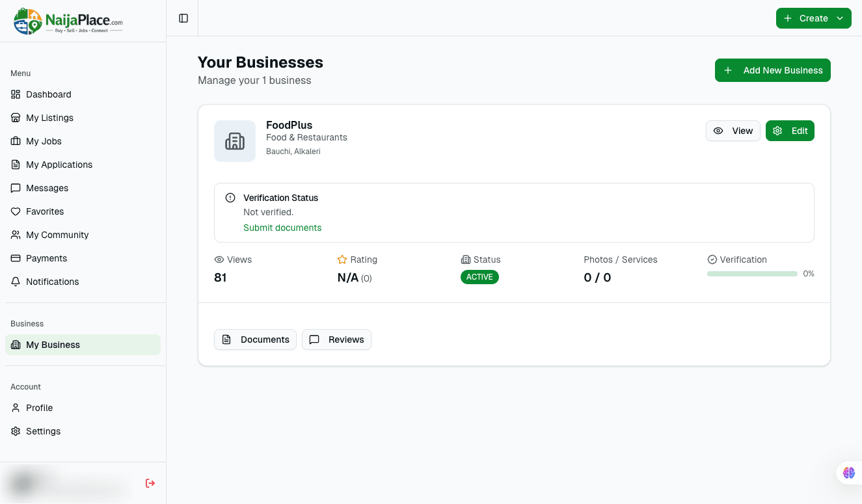Open the Reviews button

[336, 339]
